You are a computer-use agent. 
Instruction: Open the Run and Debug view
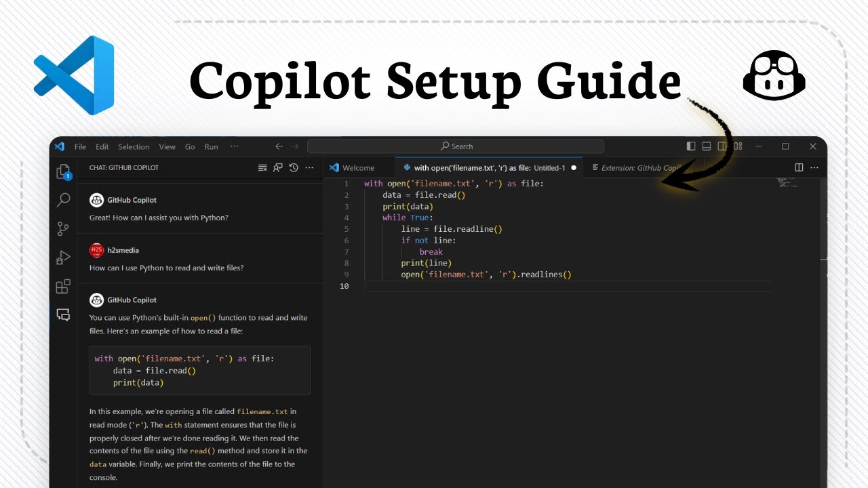pos(63,258)
